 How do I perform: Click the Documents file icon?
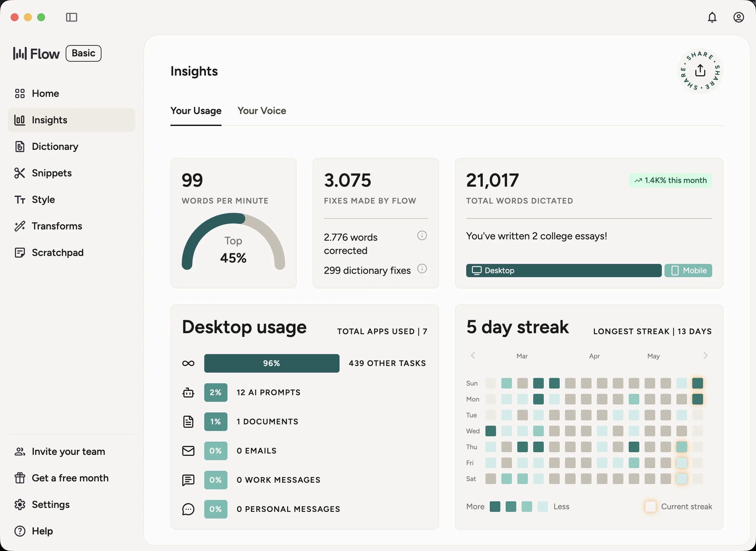[188, 422]
